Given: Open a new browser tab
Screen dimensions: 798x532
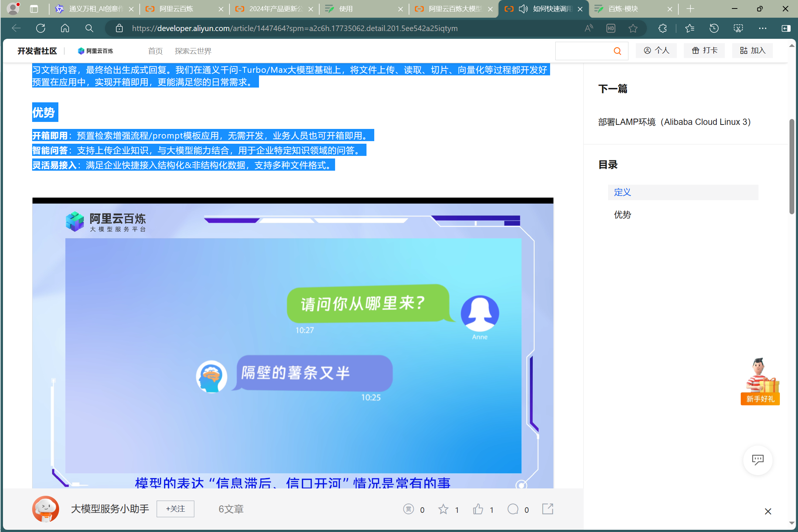Looking at the screenshot, I should pyautogui.click(x=690, y=9).
